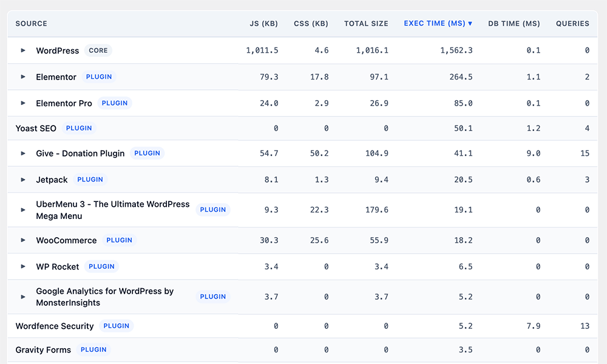Sort table by JS (KB) column

click(263, 24)
